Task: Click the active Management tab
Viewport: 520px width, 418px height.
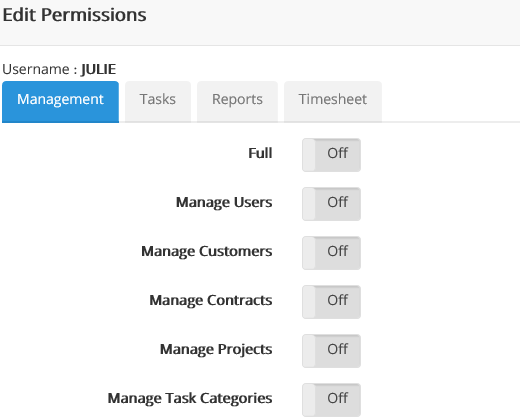Action: coord(60,101)
